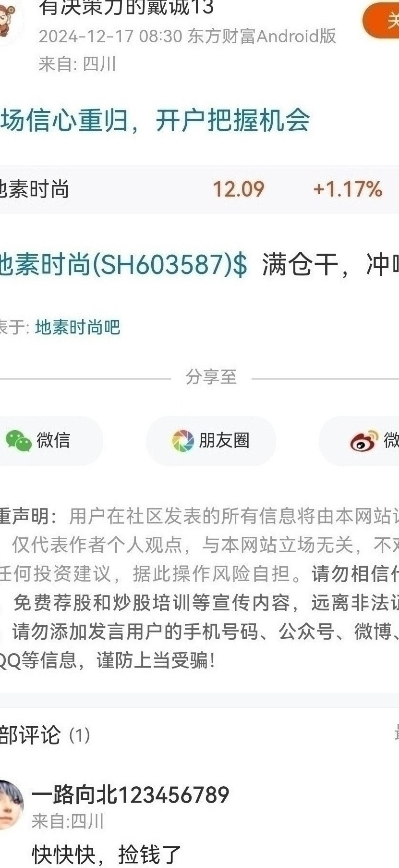
Task: Tap the 微信 share button label
Action: coord(53,440)
